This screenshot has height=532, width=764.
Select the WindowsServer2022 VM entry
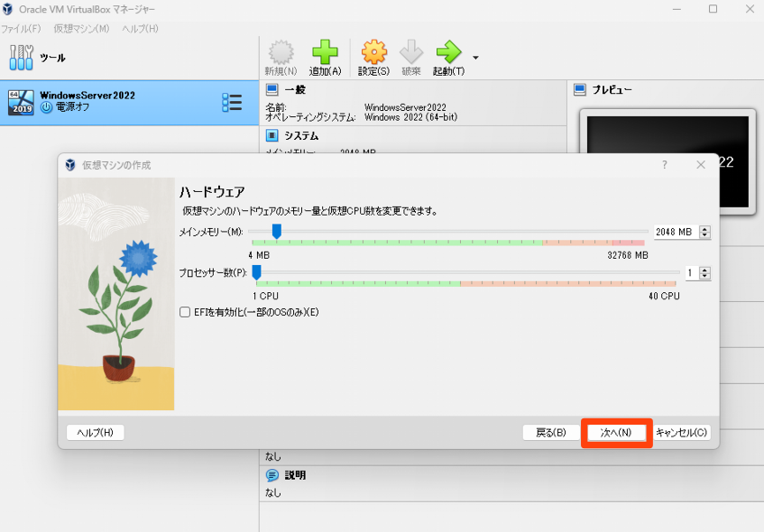pyautogui.click(x=129, y=102)
